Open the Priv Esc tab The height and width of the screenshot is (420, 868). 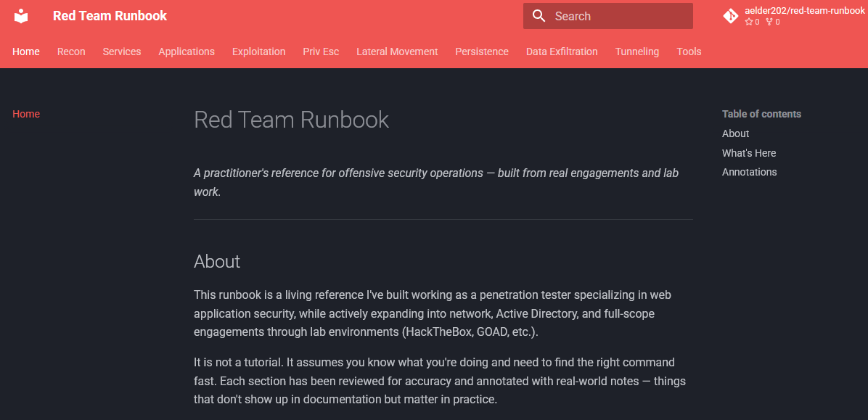[321, 52]
